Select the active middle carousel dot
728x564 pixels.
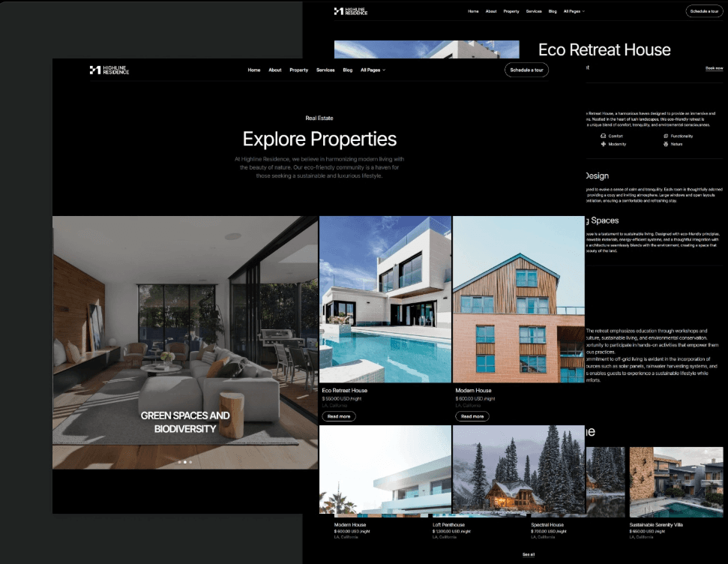tap(184, 462)
